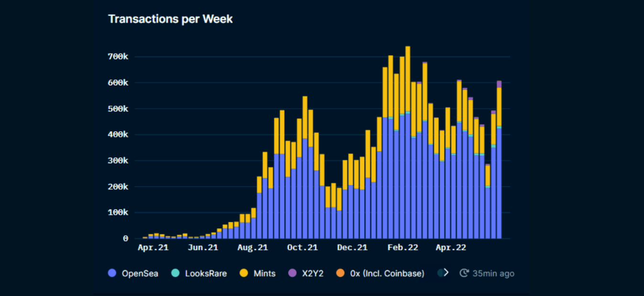Select the tallest bar above 700k
The width and height of the screenshot is (644, 296).
pos(408,143)
